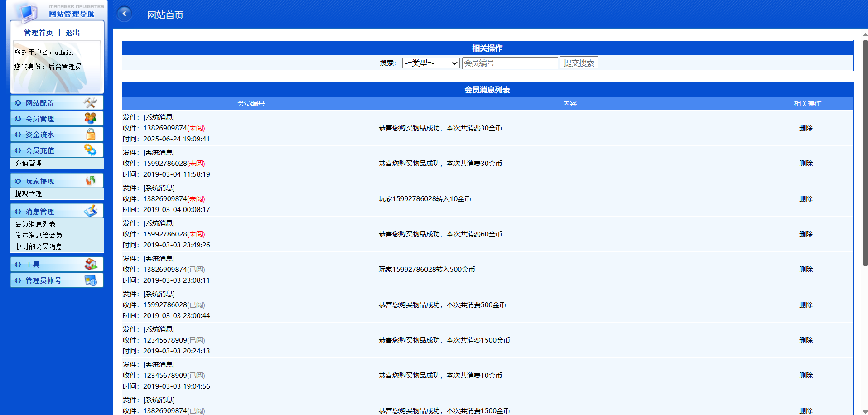Open 充值管理 submenu item

coord(29,163)
